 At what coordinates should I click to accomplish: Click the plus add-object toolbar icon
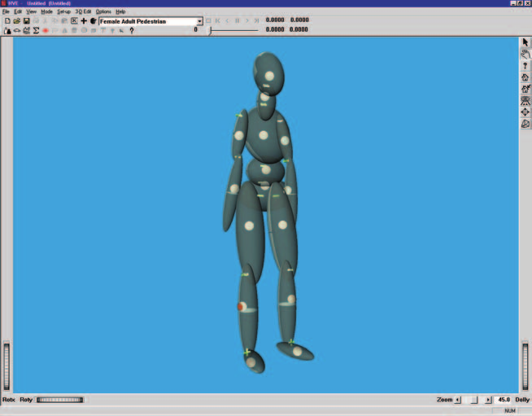(84, 21)
